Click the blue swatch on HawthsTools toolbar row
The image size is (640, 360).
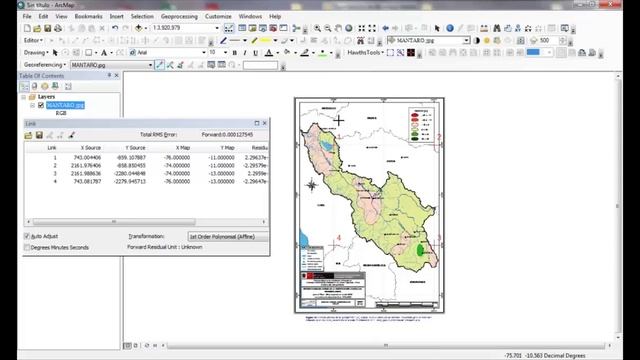(533, 52)
